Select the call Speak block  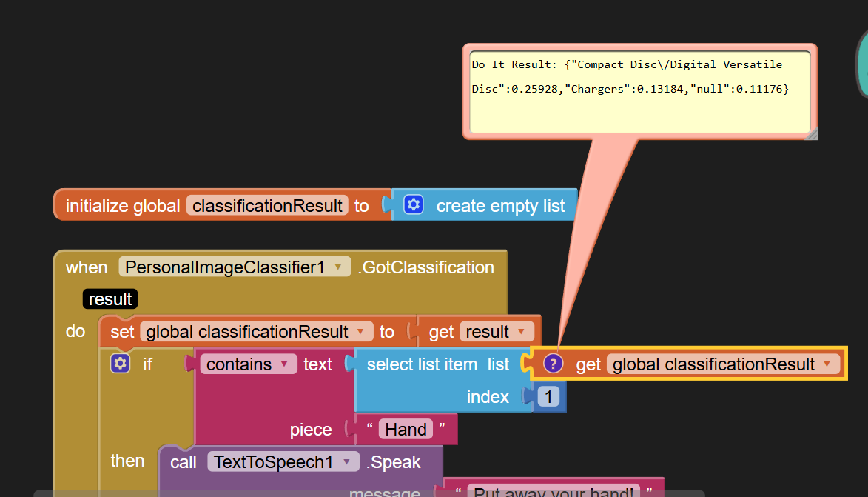click(183, 463)
